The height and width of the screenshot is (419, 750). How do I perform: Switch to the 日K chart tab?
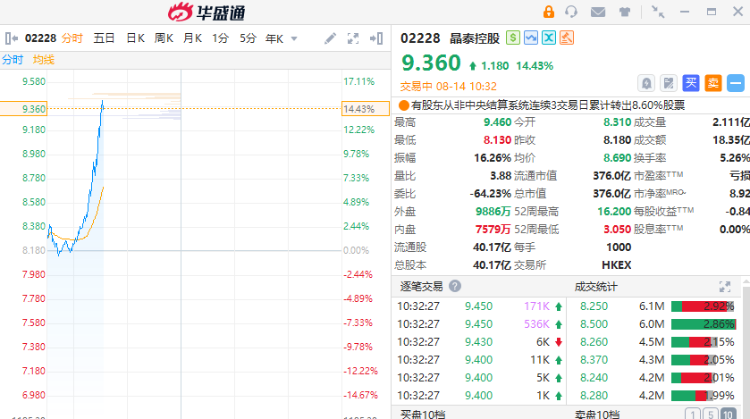pyautogui.click(x=135, y=39)
